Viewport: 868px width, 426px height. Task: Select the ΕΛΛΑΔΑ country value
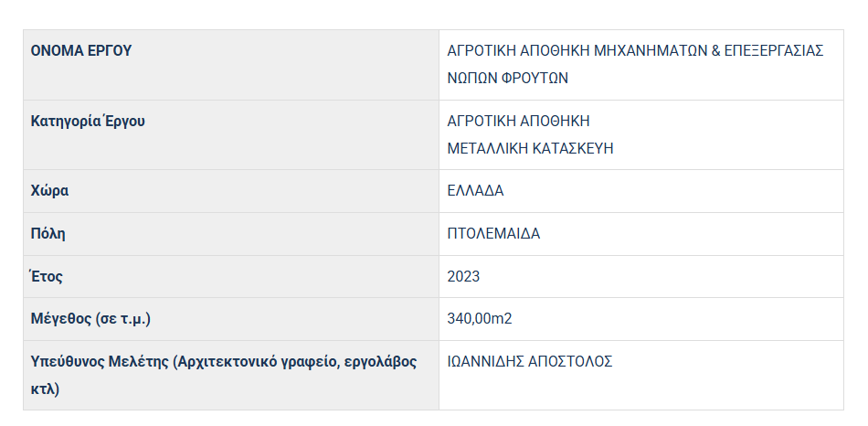coord(475,191)
